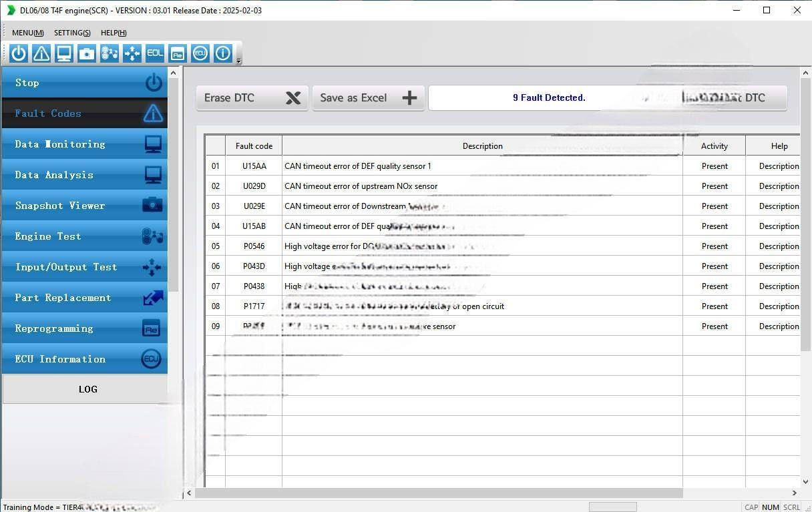This screenshot has width=812, height=512.
Task: Click the Reprogramming toolbar icon
Action: (x=177, y=53)
